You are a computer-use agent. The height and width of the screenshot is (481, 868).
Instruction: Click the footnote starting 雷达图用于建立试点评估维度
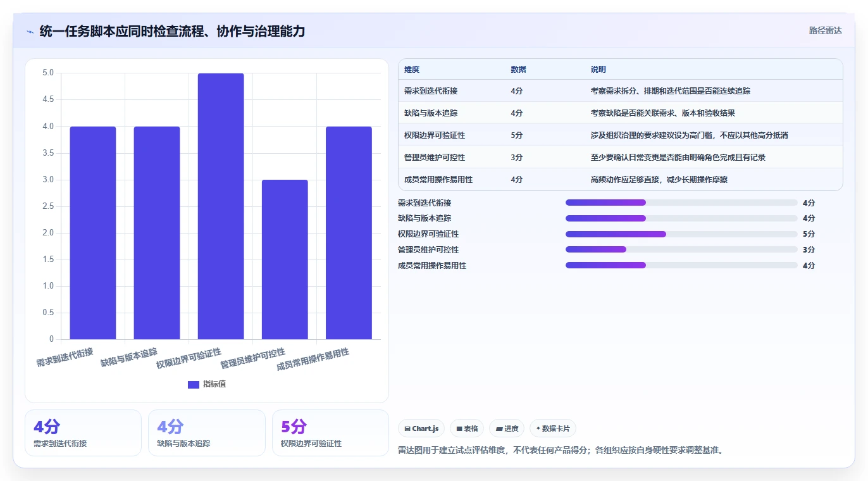click(x=561, y=451)
